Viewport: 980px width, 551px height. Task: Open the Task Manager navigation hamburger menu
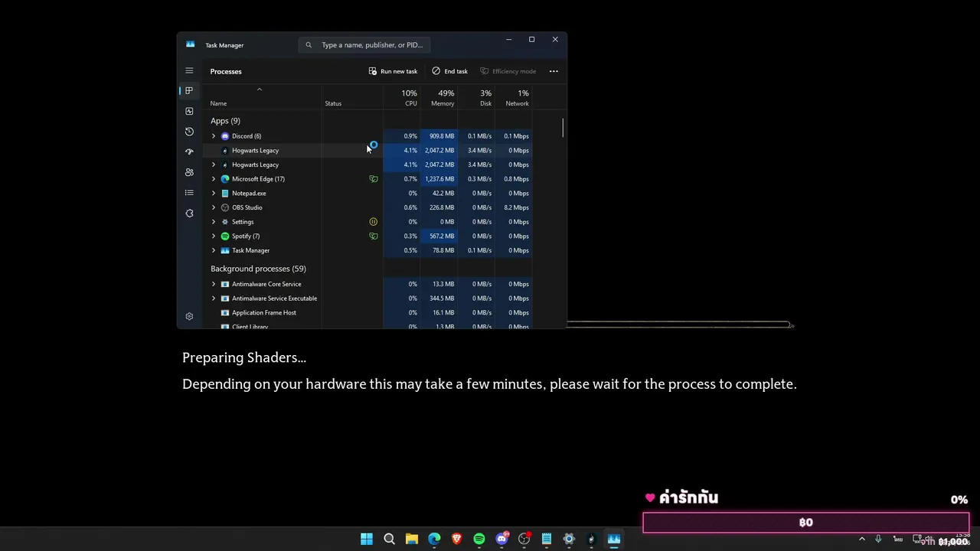click(x=189, y=70)
